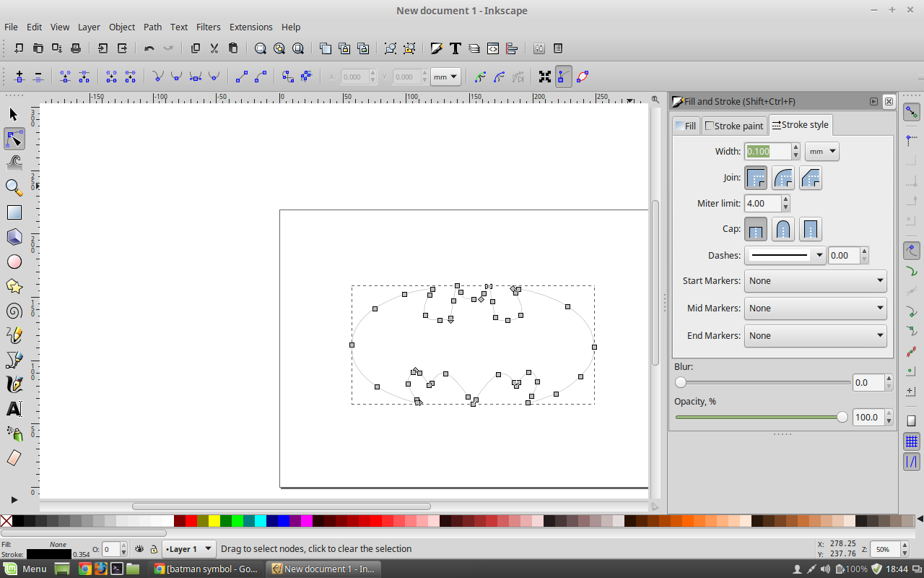Select the 3D box tool
Screen dimensions: 924x578
14,237
